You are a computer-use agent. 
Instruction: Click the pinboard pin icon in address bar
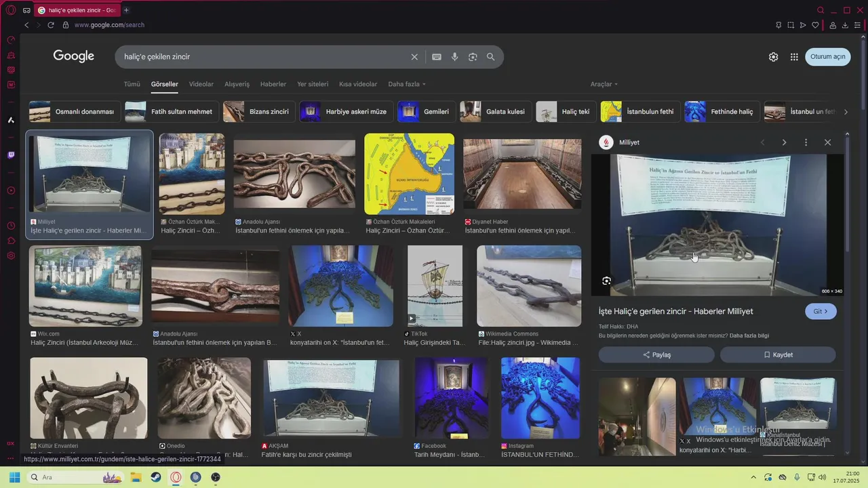[x=778, y=25]
